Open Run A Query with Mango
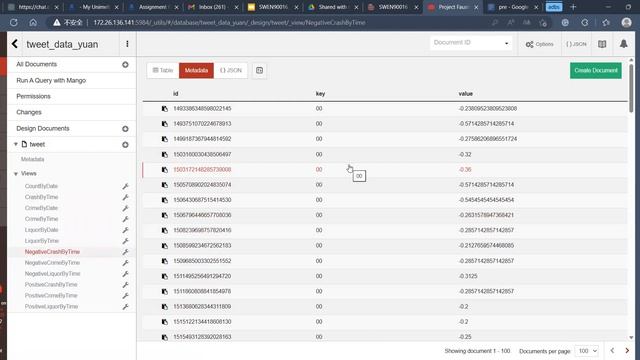Viewport: 640px width, 360px height. coord(51,80)
